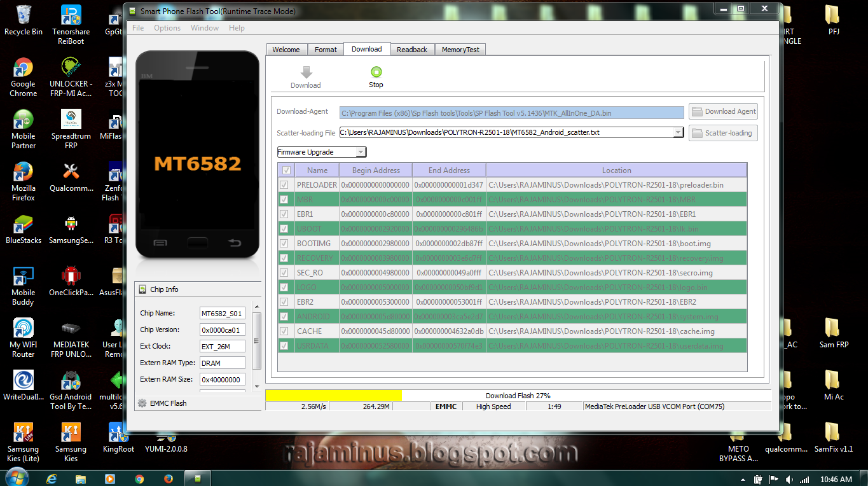The width and height of the screenshot is (868, 486).
Task: Toggle the PRELOADER row checkbox
Action: click(x=284, y=185)
